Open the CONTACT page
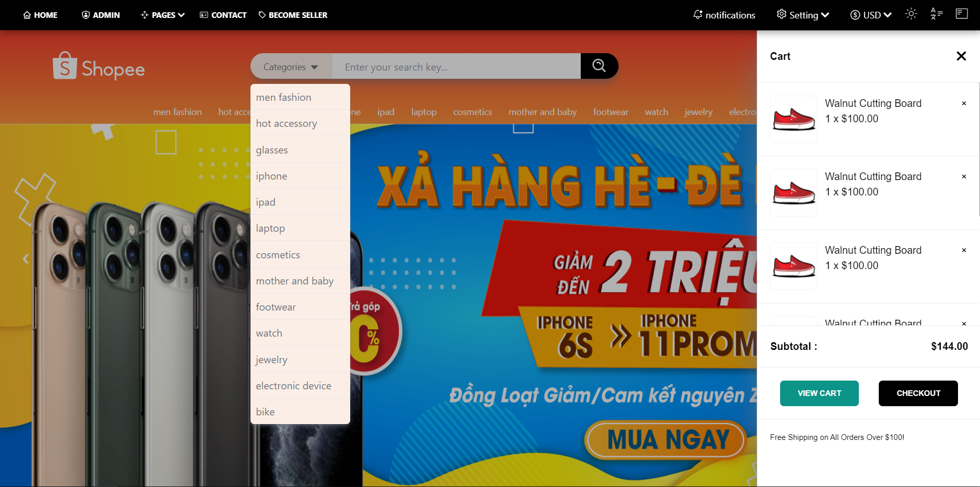This screenshot has width=980, height=487. pos(223,15)
